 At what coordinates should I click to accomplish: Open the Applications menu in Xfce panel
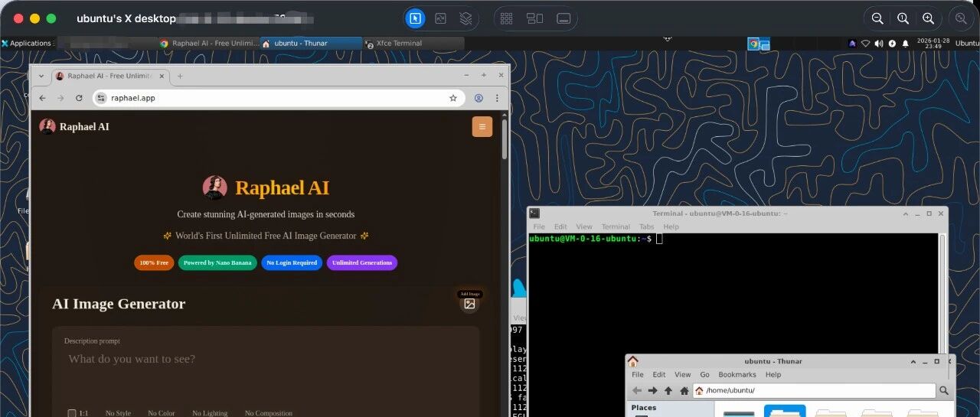26,44
